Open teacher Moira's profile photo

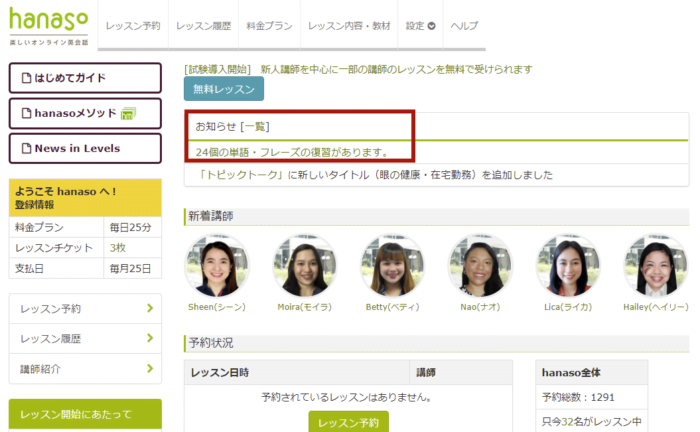click(304, 266)
